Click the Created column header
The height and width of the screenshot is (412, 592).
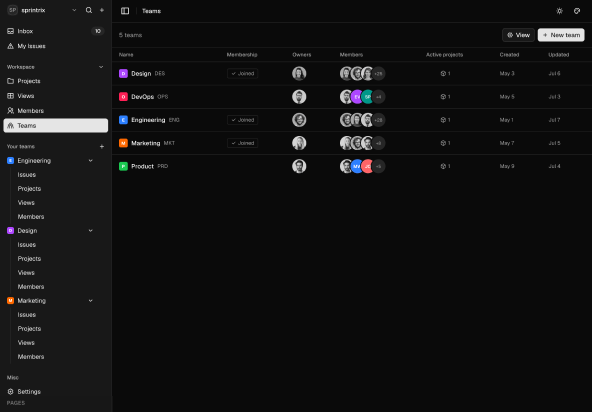pyautogui.click(x=509, y=55)
